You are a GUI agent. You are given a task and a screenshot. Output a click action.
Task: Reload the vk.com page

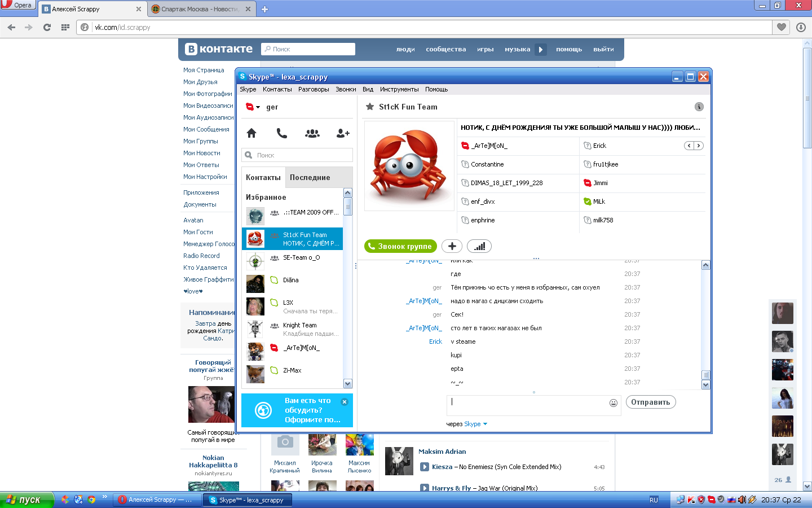pyautogui.click(x=47, y=27)
